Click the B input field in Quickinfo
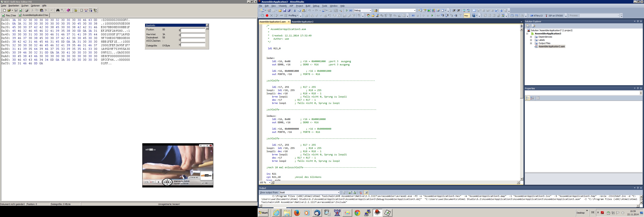 193,30
